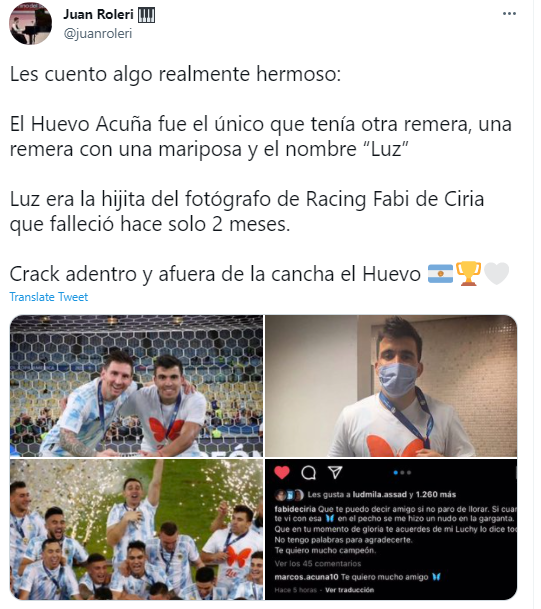Open team celebration photo with confetti
The height and width of the screenshot is (609, 541).
click(x=136, y=530)
